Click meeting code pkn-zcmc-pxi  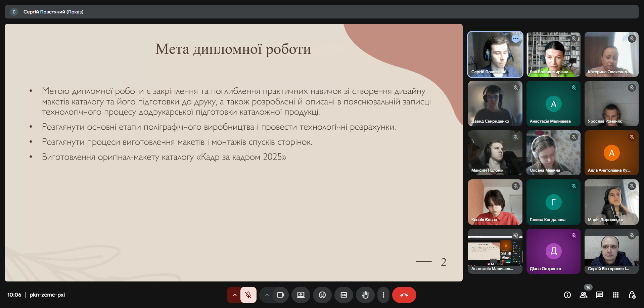(x=47, y=295)
